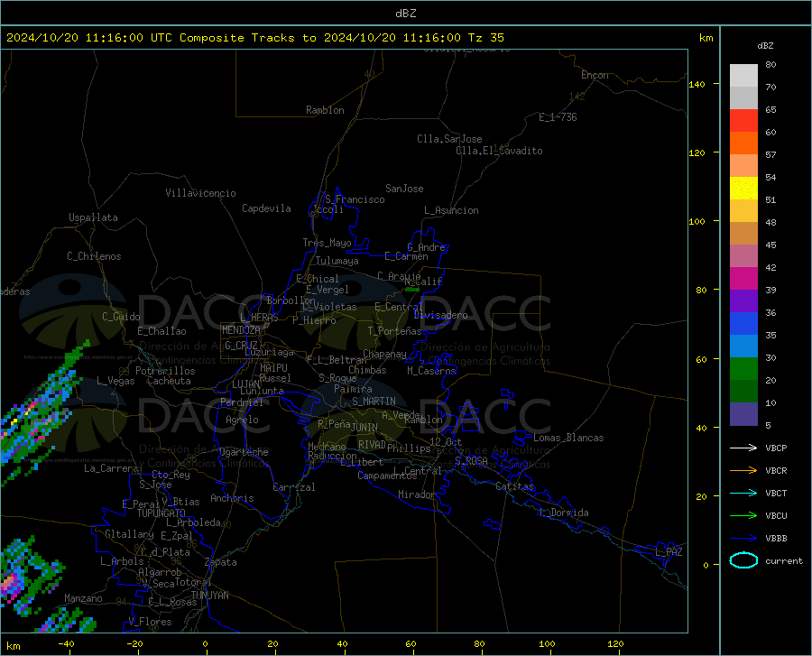The height and width of the screenshot is (656, 812).
Task: Click the Clla.El_Cavadito map label
Action: 499,151
